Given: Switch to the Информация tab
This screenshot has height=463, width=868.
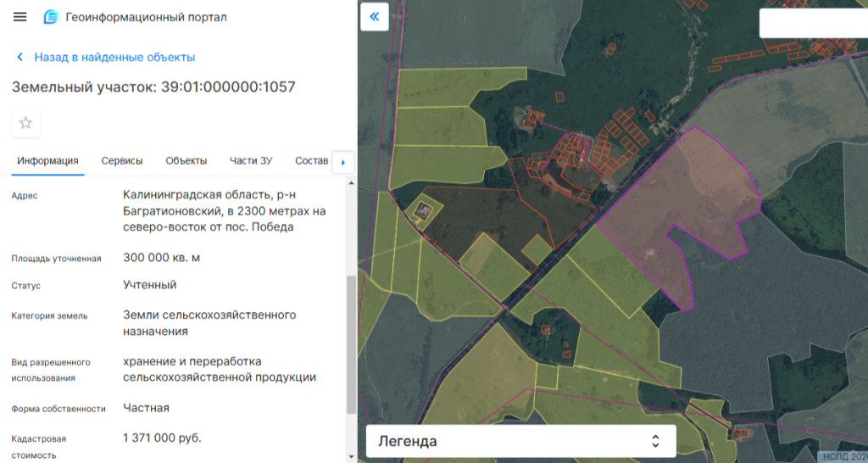Looking at the screenshot, I should click(x=47, y=161).
